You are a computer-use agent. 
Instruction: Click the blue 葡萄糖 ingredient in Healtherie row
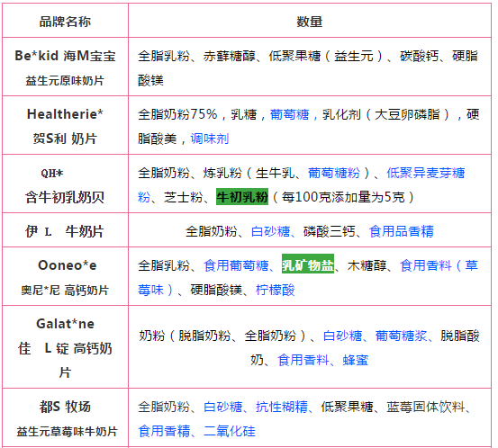click(289, 114)
